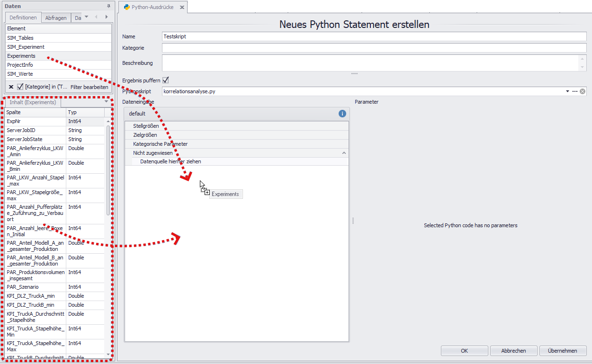Open the info tooltip on the default data input
The height and width of the screenshot is (364, 592).
[x=343, y=114]
